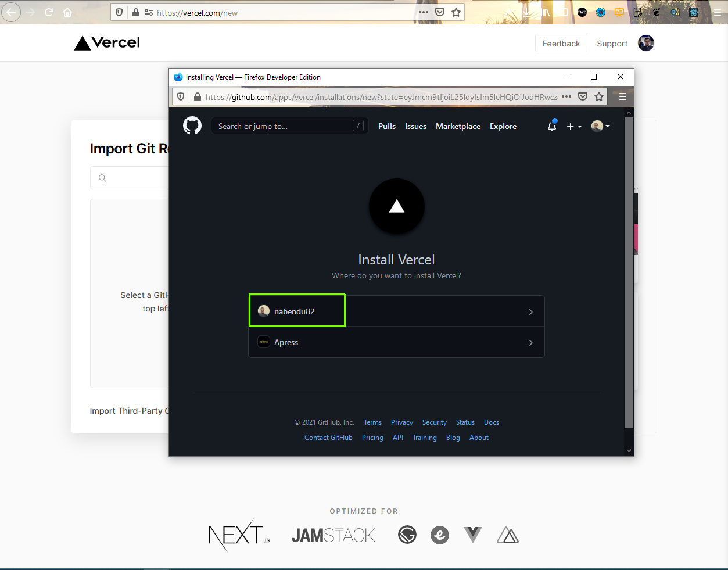Click the GitHub octocat logo
The height and width of the screenshot is (570, 728).
[192, 126]
